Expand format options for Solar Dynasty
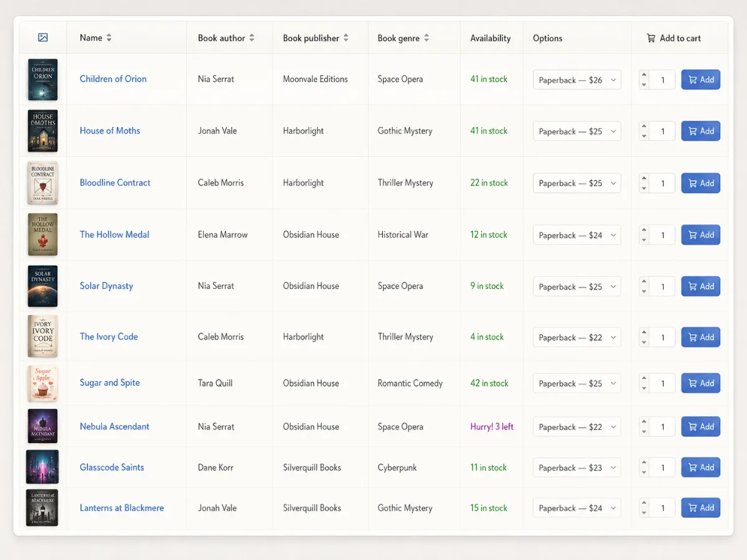The height and width of the screenshot is (560, 747). pyautogui.click(x=577, y=287)
